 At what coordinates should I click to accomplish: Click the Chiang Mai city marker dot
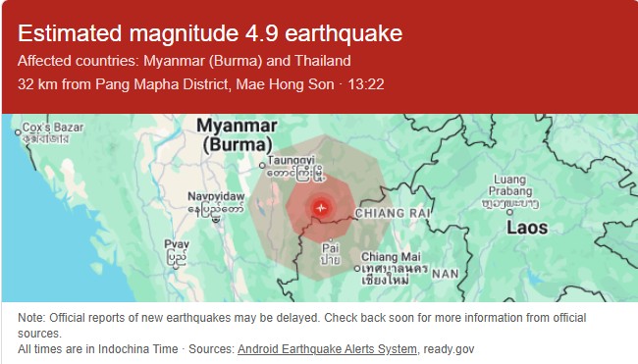357,269
